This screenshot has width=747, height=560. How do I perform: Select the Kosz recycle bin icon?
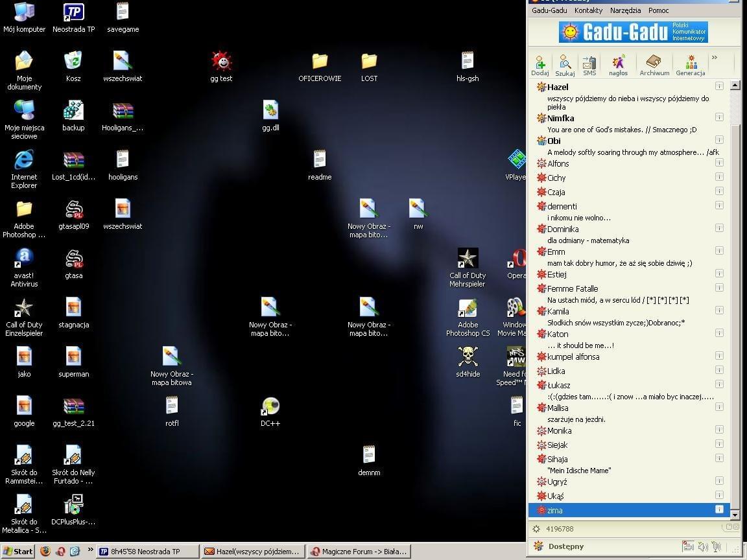pos(73,66)
